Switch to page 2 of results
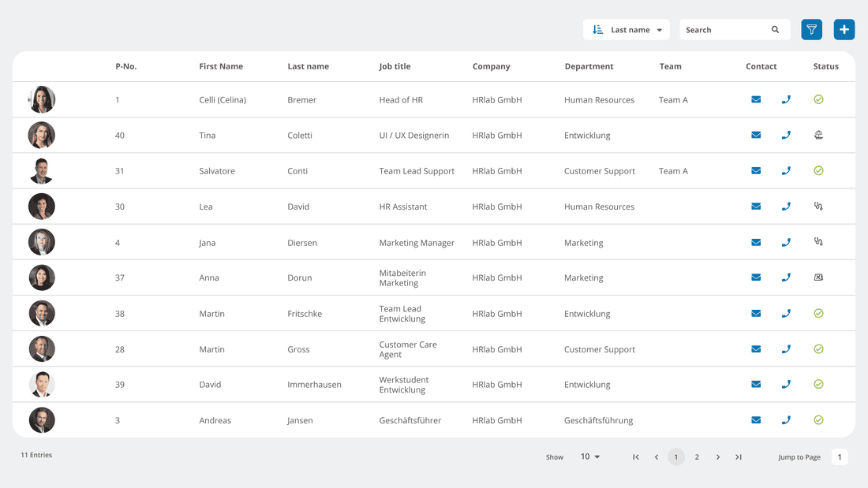 [x=697, y=456]
